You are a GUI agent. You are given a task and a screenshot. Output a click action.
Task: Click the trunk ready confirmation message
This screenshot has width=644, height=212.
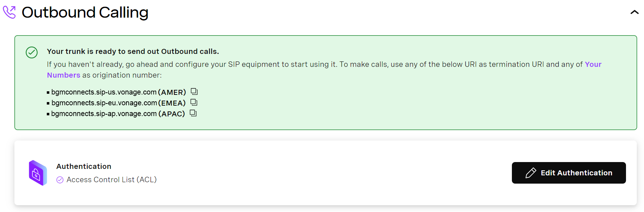click(133, 51)
